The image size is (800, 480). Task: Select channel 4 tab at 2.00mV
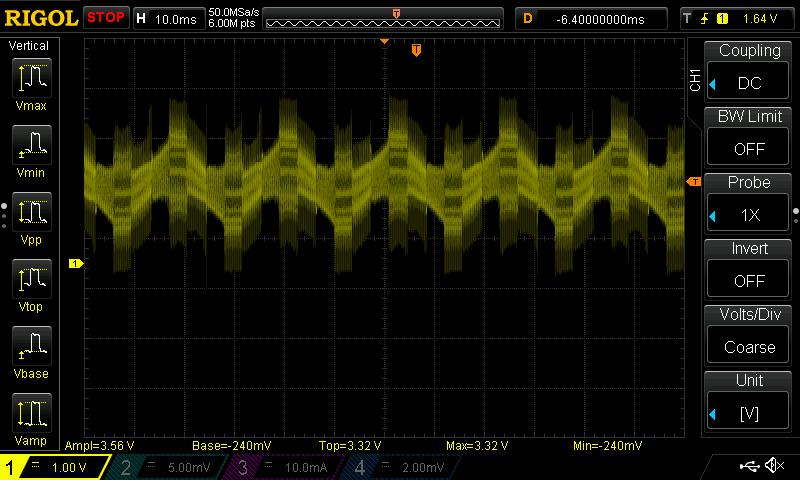(x=401, y=467)
